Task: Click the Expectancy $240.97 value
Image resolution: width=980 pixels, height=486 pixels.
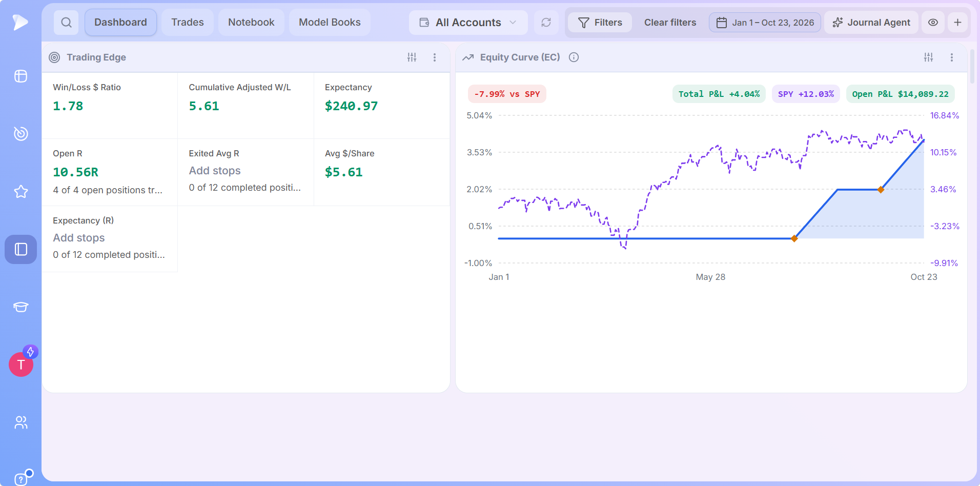Action: (x=351, y=106)
